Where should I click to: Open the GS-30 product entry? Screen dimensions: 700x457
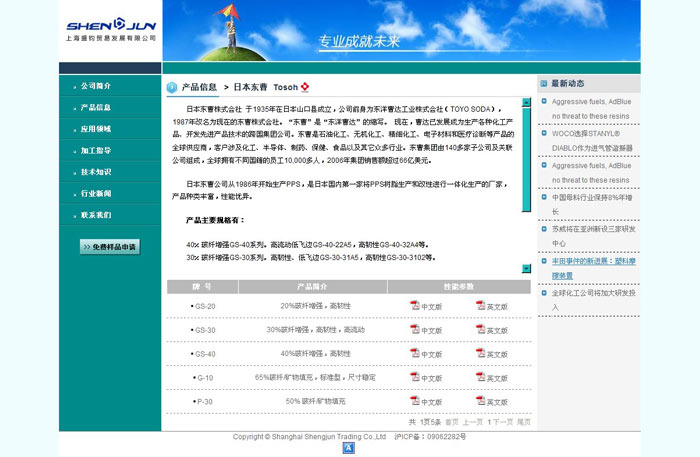[x=205, y=330]
